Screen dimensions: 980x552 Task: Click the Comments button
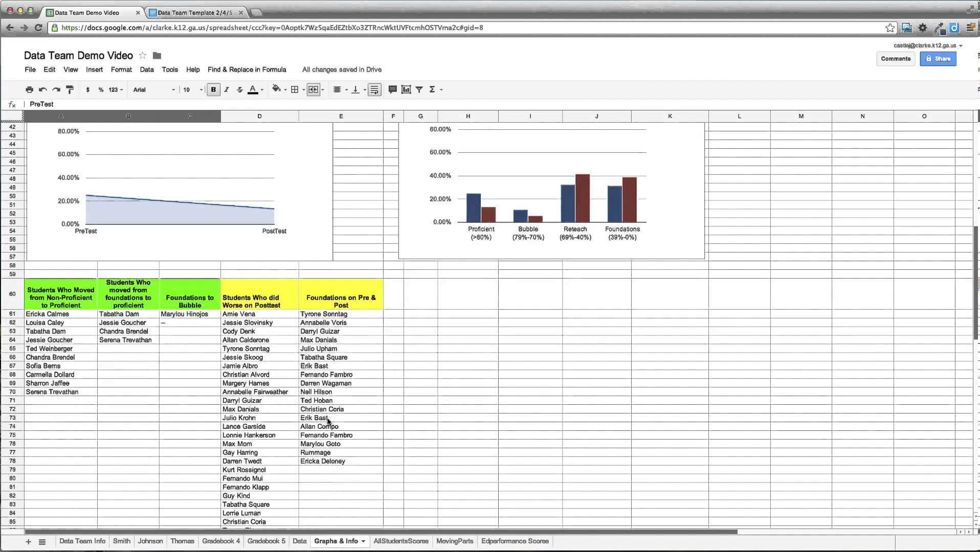click(x=895, y=59)
